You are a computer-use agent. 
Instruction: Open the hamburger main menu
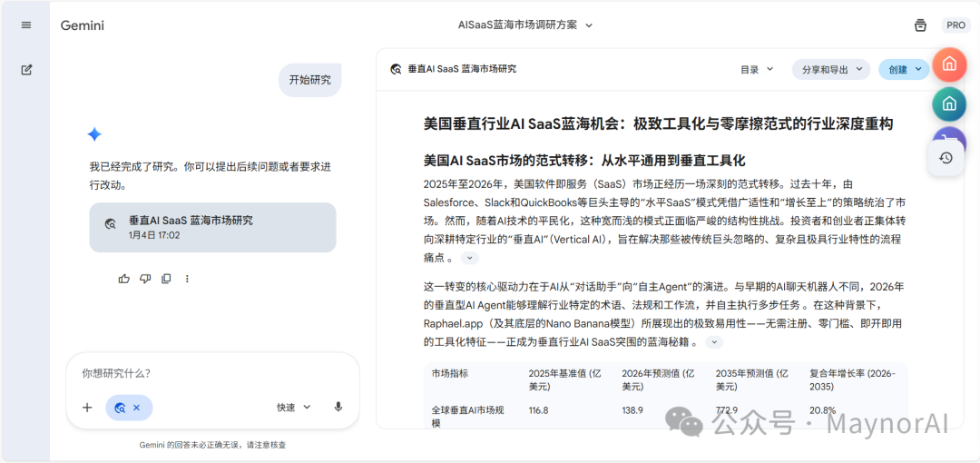(25, 25)
